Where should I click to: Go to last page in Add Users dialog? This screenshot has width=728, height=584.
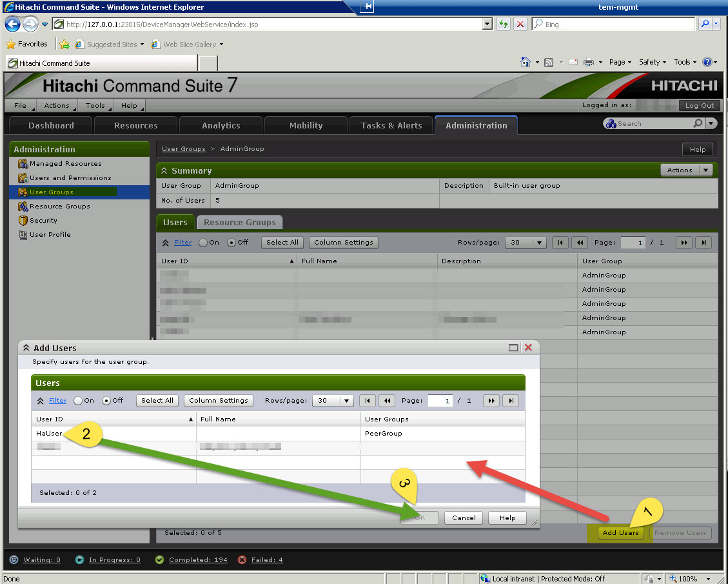click(511, 401)
